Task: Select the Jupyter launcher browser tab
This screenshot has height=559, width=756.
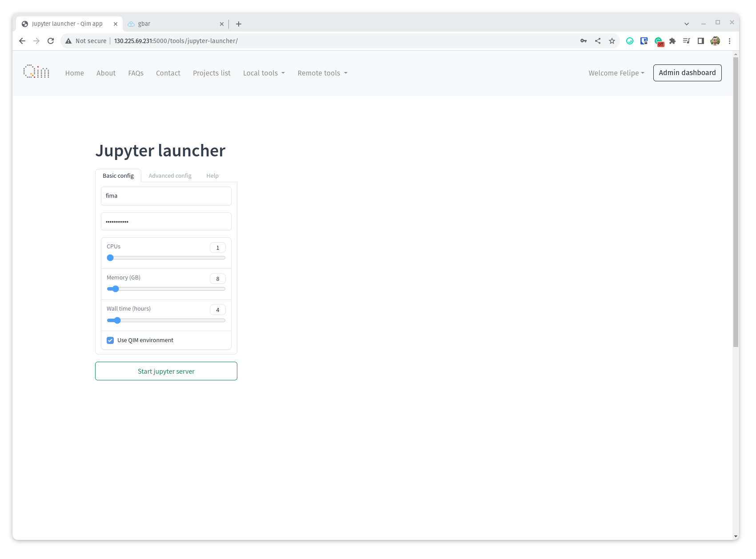Action: point(69,24)
